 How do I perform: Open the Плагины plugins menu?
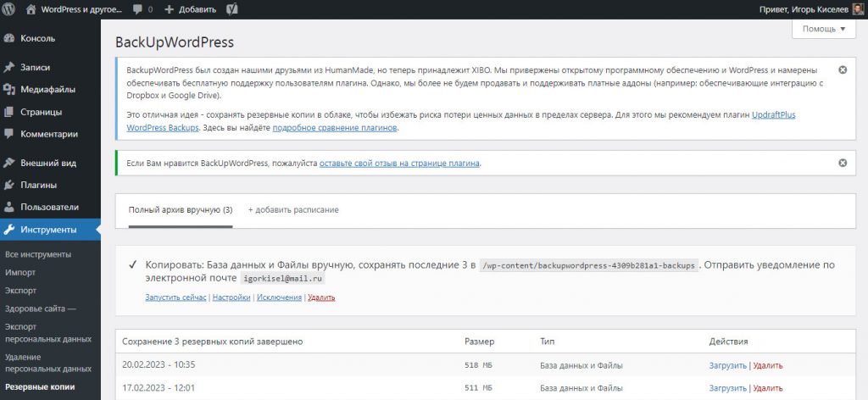[38, 185]
